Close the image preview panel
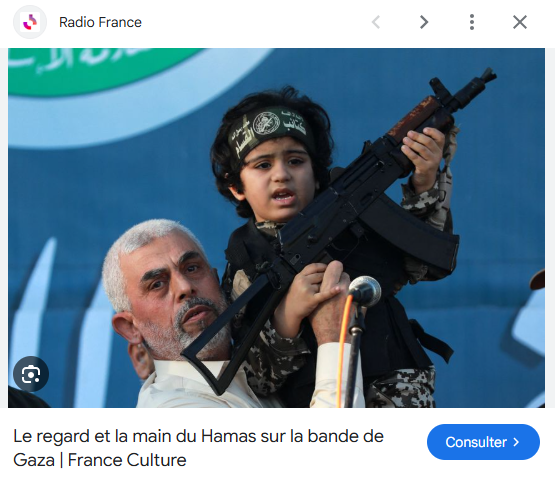This screenshot has height=479, width=555. click(x=520, y=22)
